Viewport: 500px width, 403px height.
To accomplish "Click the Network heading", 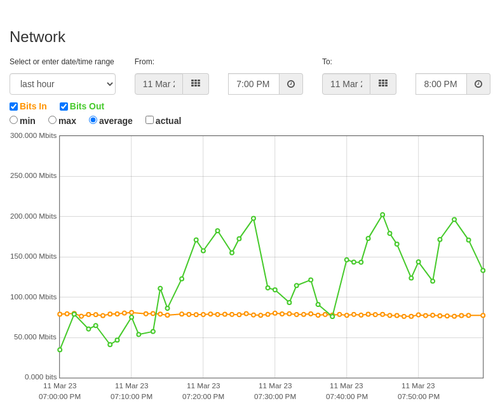I will coord(37,37).
